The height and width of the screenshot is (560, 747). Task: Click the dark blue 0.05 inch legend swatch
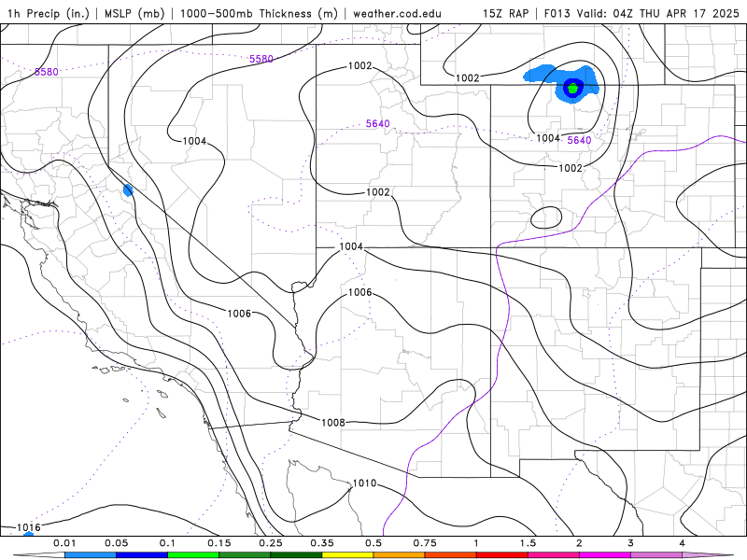pyautogui.click(x=142, y=555)
